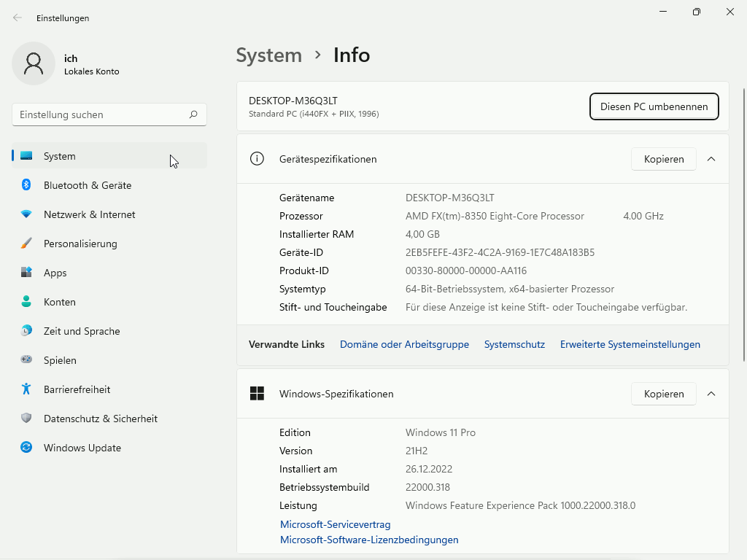The image size is (747, 560).
Task: Click the Datenschutz & Sicherheit shield icon
Action: (26, 419)
